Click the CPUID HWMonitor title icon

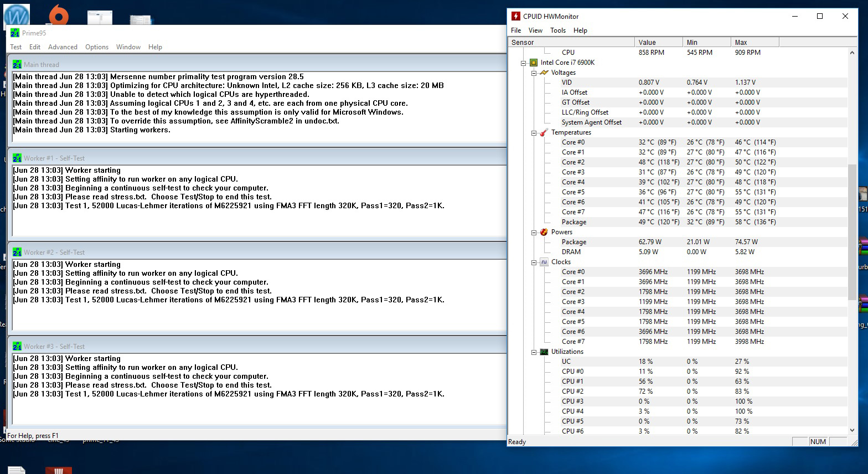pos(516,16)
